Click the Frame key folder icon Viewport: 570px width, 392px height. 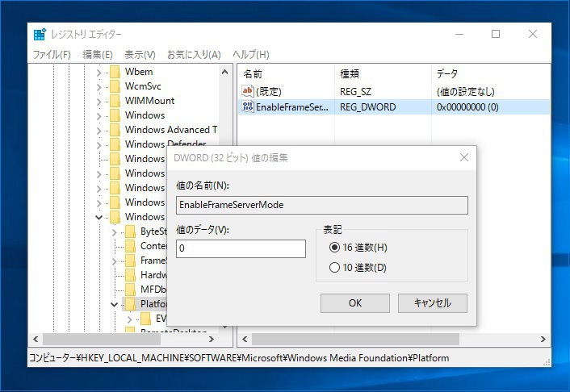(x=131, y=261)
